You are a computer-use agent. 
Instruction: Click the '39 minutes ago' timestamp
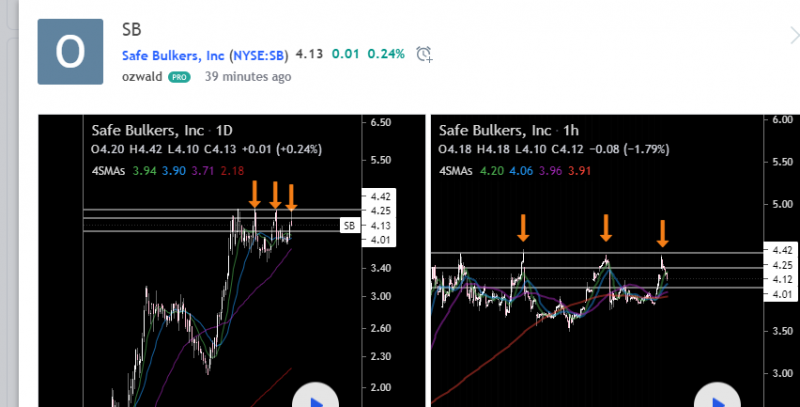248,76
